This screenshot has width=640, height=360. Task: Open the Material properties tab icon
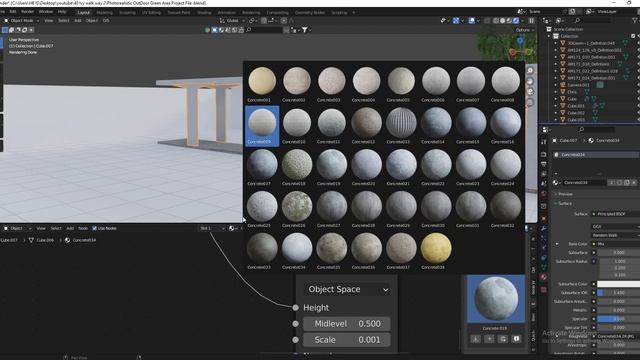543,277
